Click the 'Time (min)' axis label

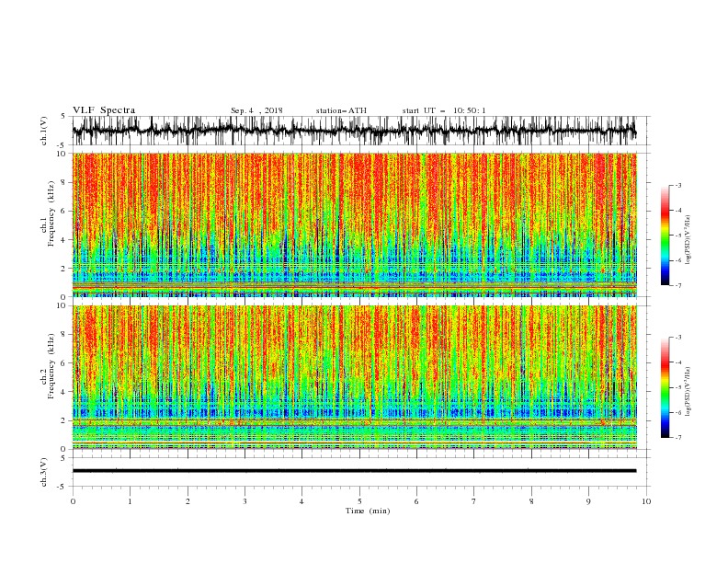368,511
